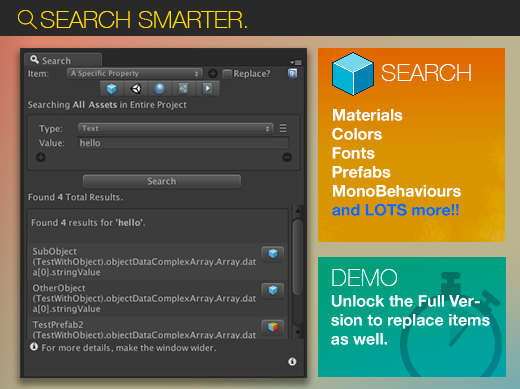Click the results list scrollbar thumb
Image resolution: width=520 pixels, height=389 pixels.
[x=298, y=257]
